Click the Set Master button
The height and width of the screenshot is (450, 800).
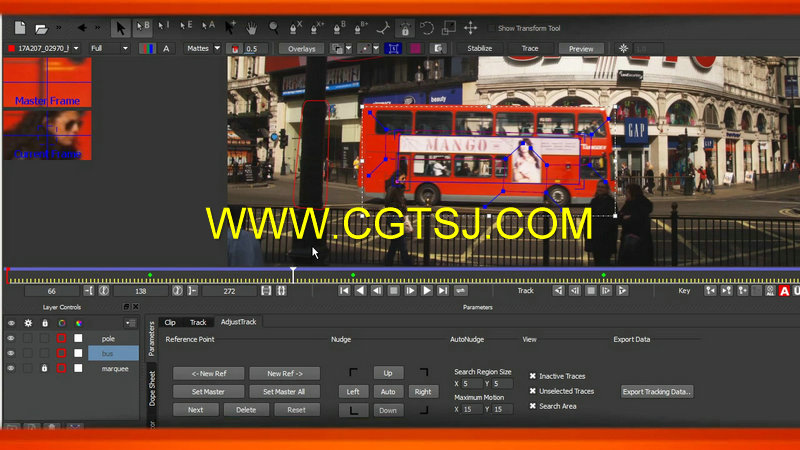tap(208, 391)
